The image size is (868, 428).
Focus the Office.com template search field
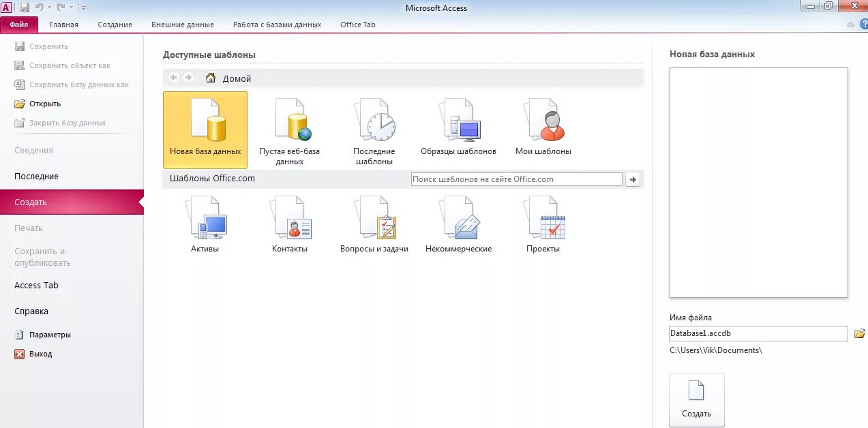point(516,179)
